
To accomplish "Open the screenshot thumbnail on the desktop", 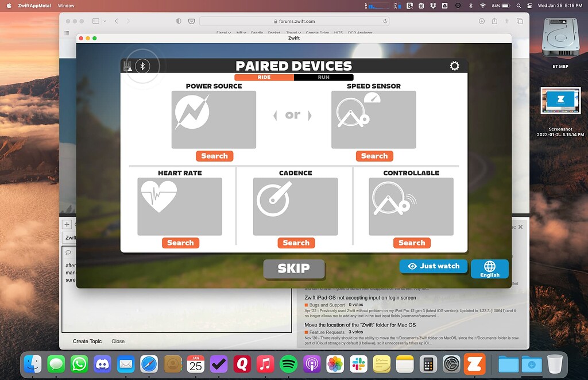I will (x=560, y=101).
